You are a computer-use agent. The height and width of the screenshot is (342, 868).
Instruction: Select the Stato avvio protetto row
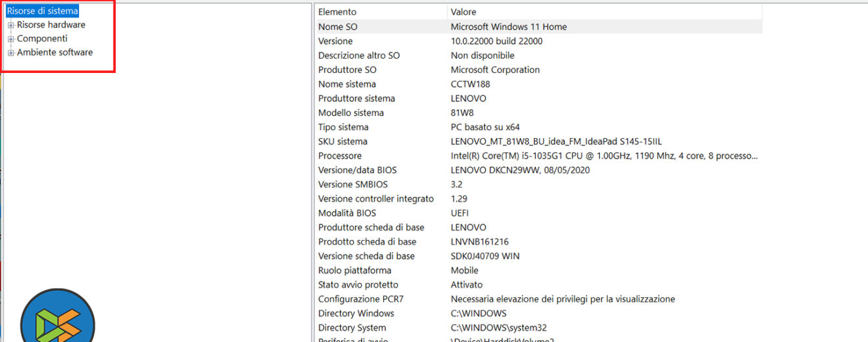point(358,285)
